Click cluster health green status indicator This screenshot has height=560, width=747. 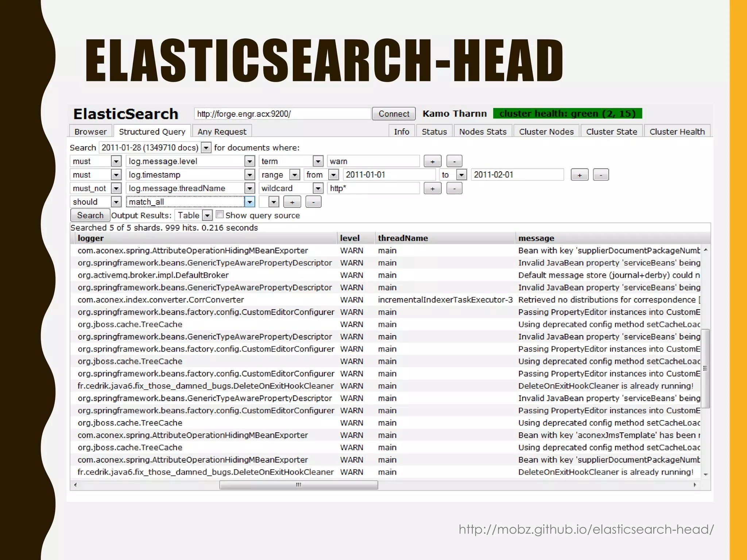tap(568, 113)
